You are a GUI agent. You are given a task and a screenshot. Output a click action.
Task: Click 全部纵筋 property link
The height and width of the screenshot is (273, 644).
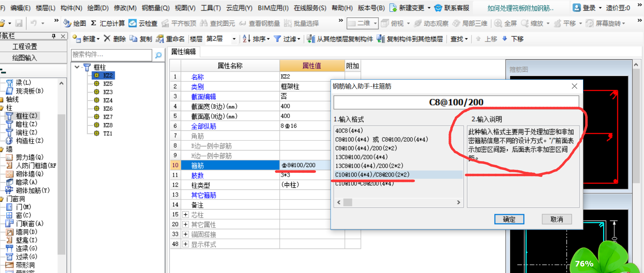click(204, 126)
